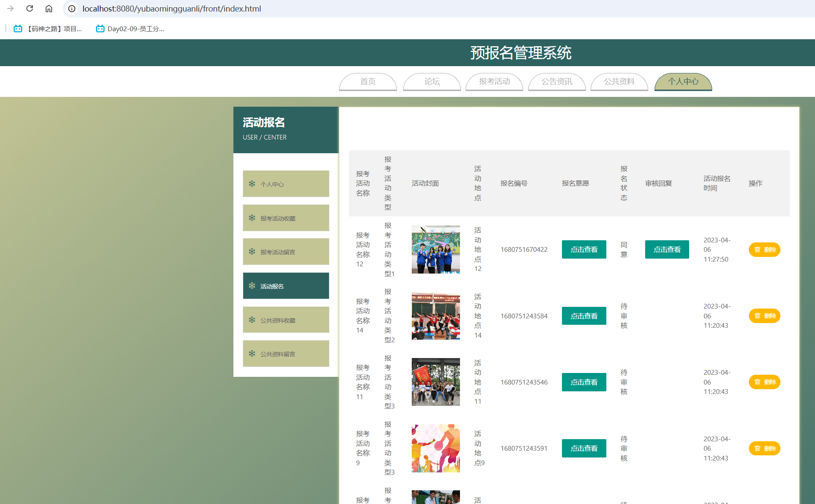Screen dimensions: 815x504
Task: Open 公共资料收藏 in the sidebar
Action: [286, 320]
